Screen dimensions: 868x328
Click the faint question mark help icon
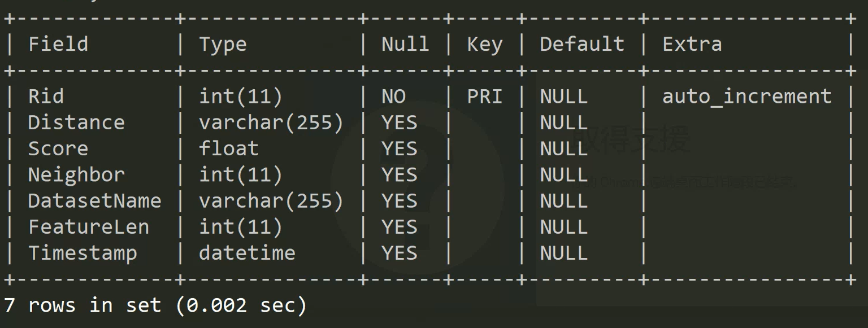click(417, 185)
